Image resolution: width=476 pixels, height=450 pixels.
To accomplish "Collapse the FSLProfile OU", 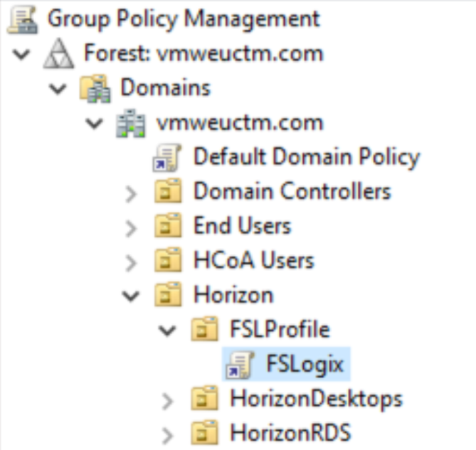I will pos(167,331).
